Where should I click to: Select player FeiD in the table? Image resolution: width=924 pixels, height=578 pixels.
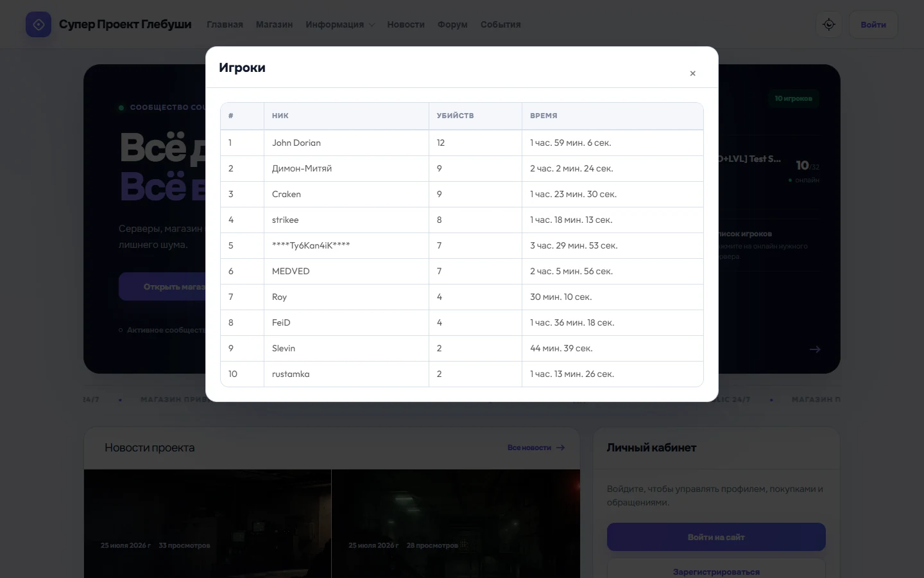point(281,322)
